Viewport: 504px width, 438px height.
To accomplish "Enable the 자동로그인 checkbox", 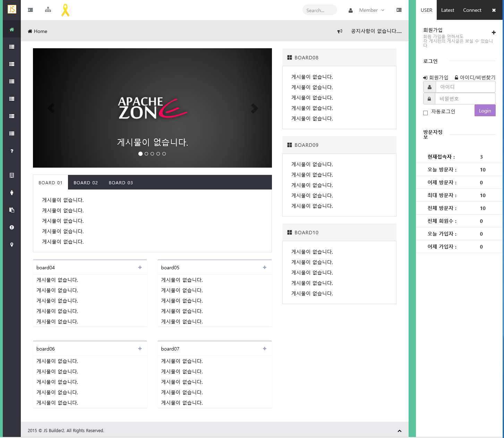I will click(x=425, y=113).
